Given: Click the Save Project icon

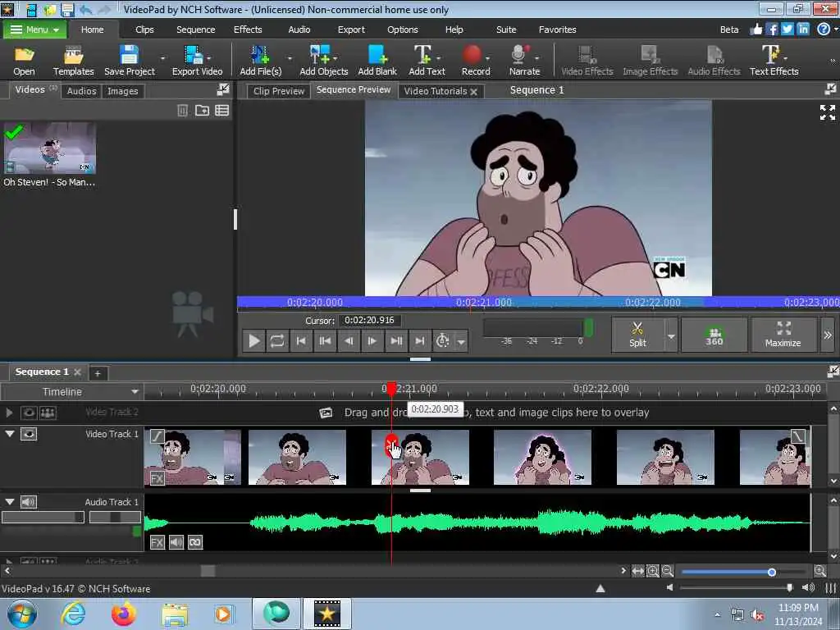Looking at the screenshot, I should 129,61.
